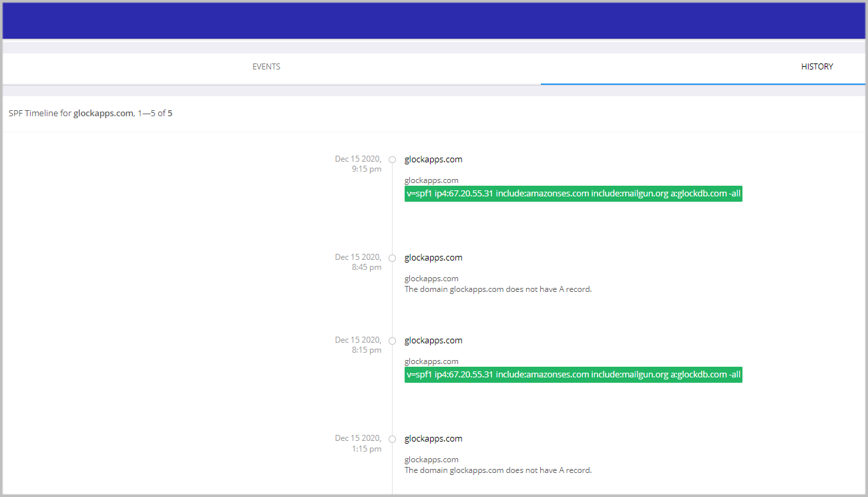Click the glockapps.com title of the 8:45 pm entry
The width and height of the screenshot is (868, 497).
[x=433, y=258]
